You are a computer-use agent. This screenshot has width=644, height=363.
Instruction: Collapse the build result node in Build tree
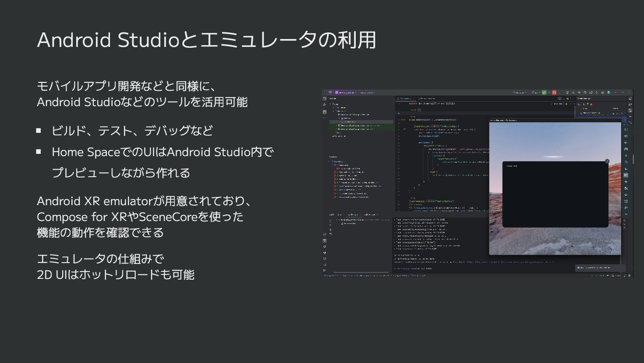pos(336,220)
